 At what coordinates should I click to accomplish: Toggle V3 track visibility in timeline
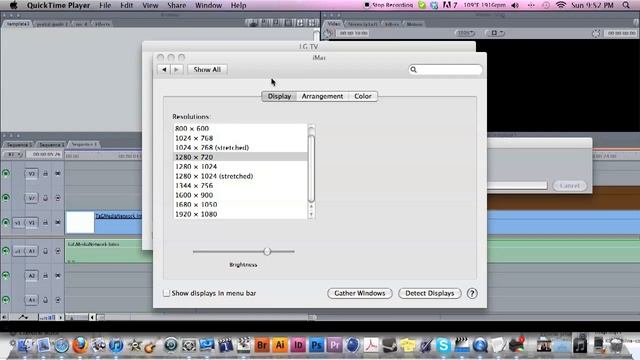[x=6, y=173]
